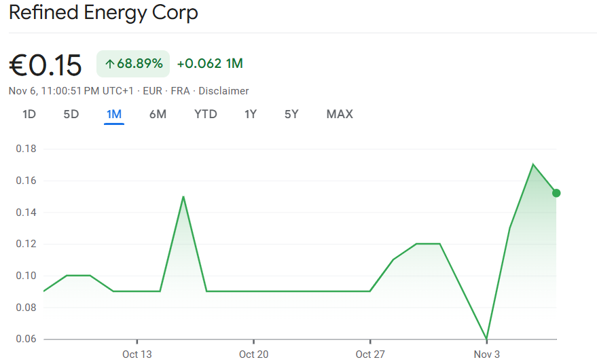Click the €0.15 price value

46,65
